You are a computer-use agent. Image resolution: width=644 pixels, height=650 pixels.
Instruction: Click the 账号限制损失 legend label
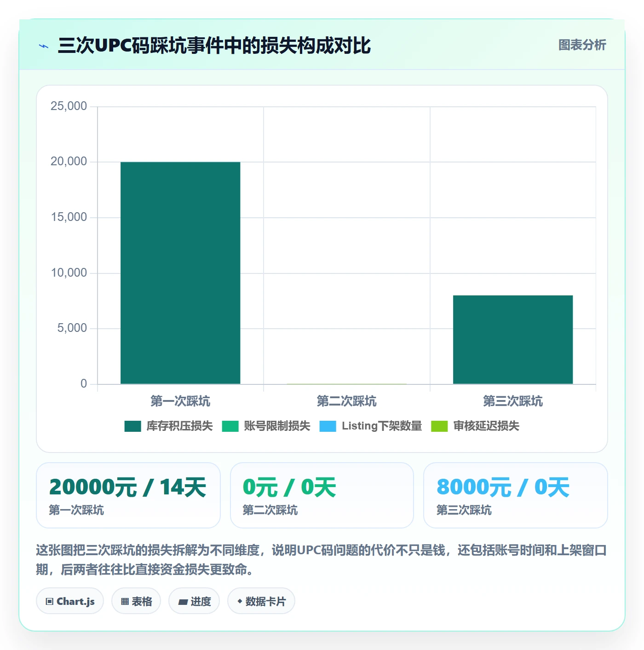(x=277, y=426)
